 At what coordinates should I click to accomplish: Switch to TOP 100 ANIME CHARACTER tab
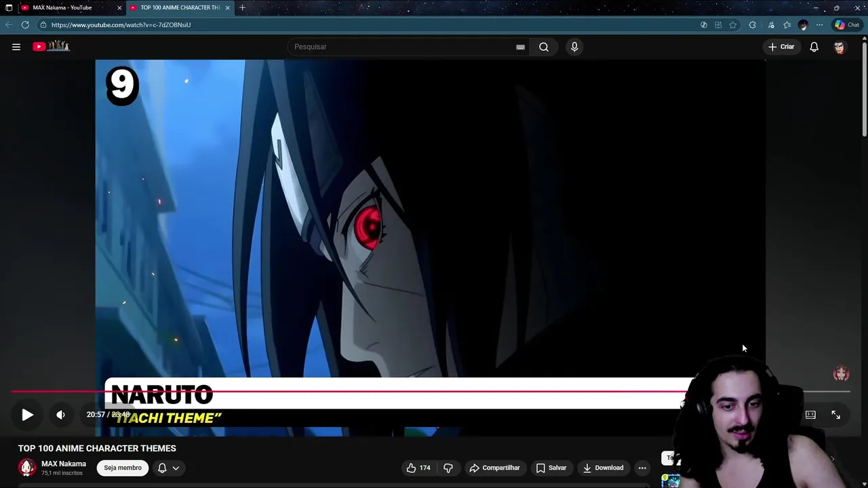point(180,7)
